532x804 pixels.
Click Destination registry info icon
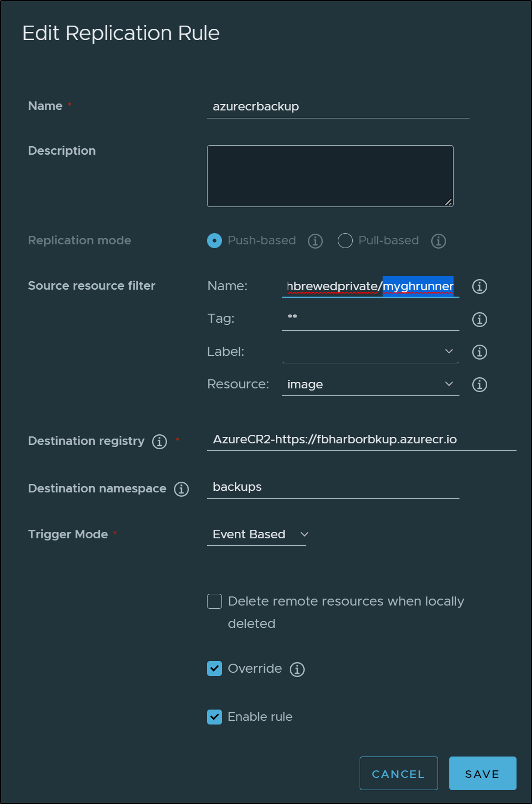click(160, 442)
